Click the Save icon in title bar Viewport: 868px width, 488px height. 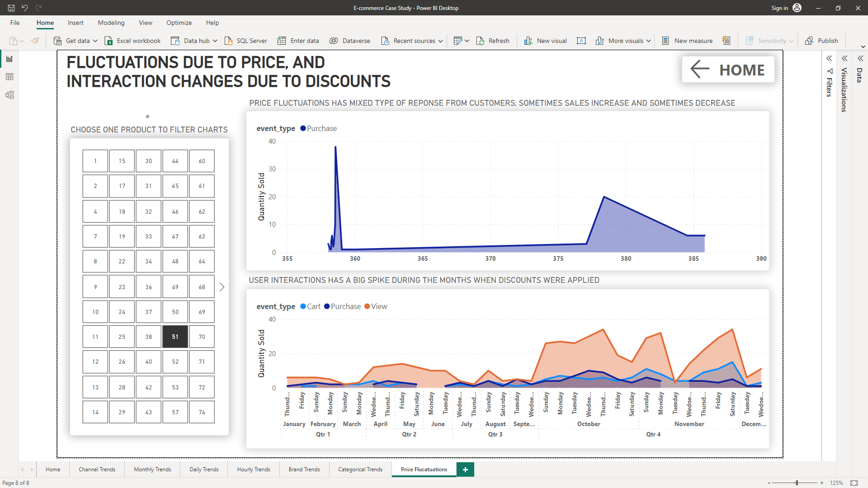click(x=11, y=8)
